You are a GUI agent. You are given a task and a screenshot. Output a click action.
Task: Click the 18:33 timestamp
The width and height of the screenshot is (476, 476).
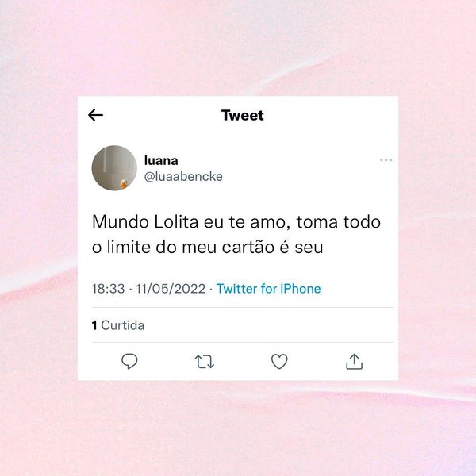pyautogui.click(x=108, y=289)
